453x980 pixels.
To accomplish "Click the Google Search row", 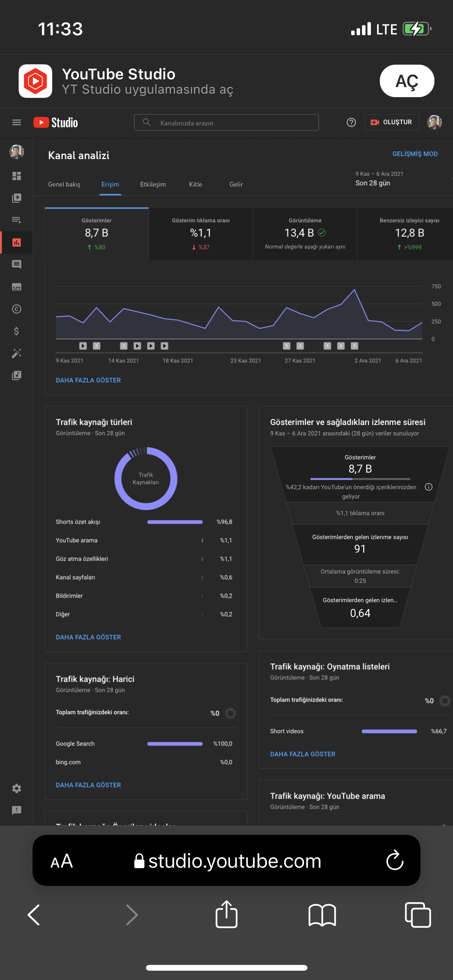I will (144, 744).
